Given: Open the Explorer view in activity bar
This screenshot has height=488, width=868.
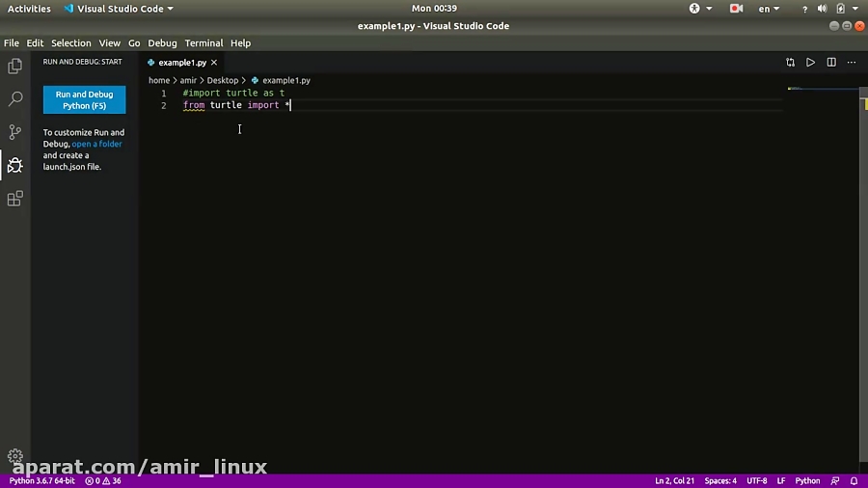Looking at the screenshot, I should [14, 67].
